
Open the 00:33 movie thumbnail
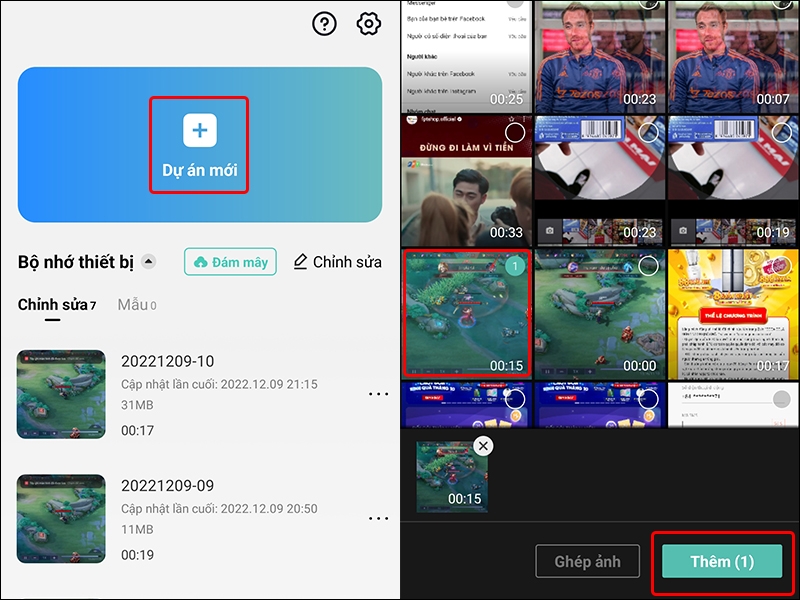pyautogui.click(x=465, y=180)
